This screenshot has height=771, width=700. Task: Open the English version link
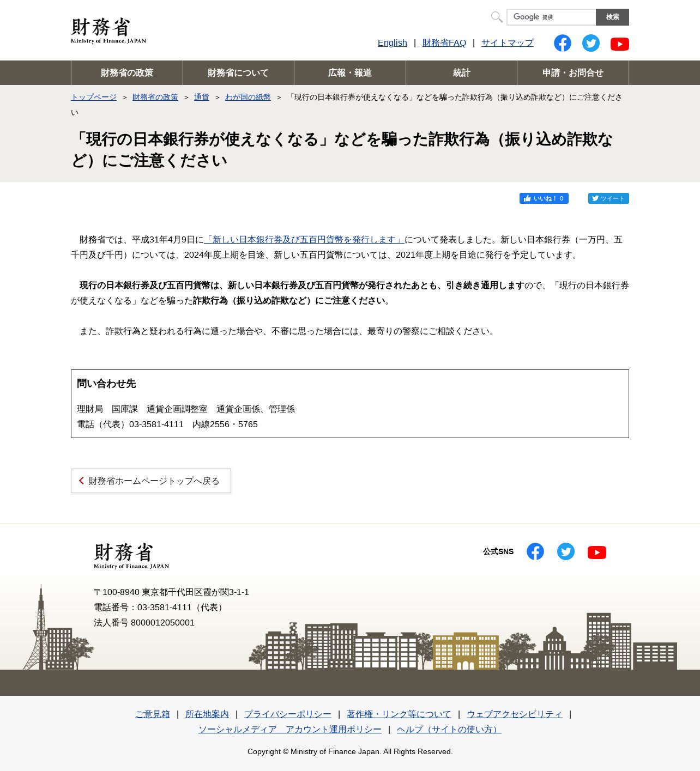click(393, 43)
